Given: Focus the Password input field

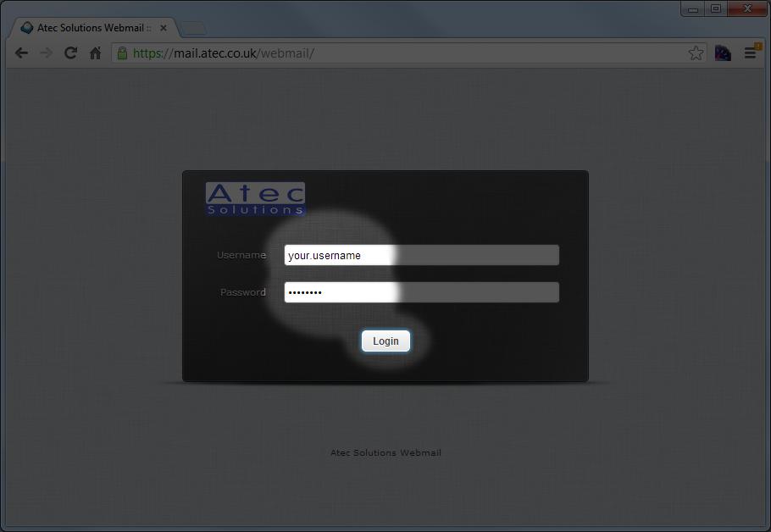Looking at the screenshot, I should (421, 292).
